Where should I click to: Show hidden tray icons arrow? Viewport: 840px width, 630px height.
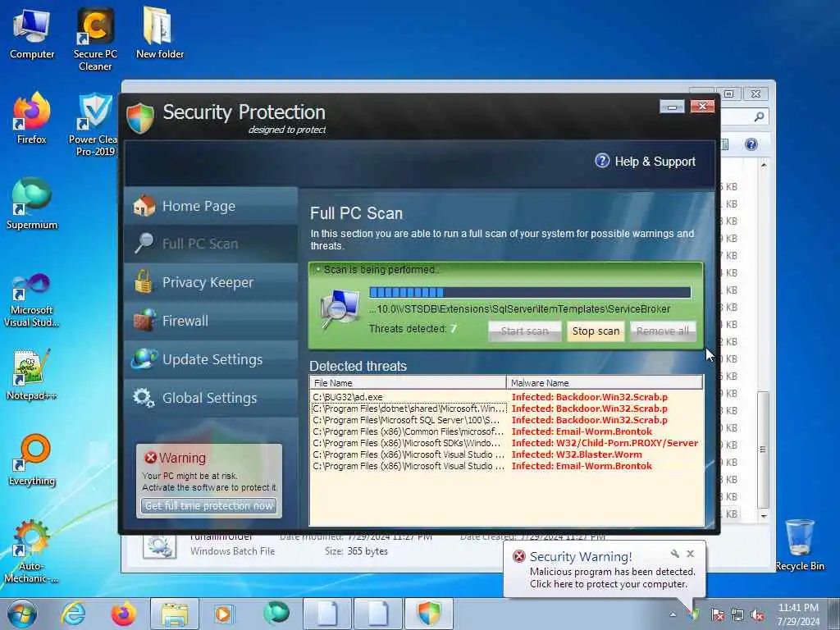coord(673,614)
